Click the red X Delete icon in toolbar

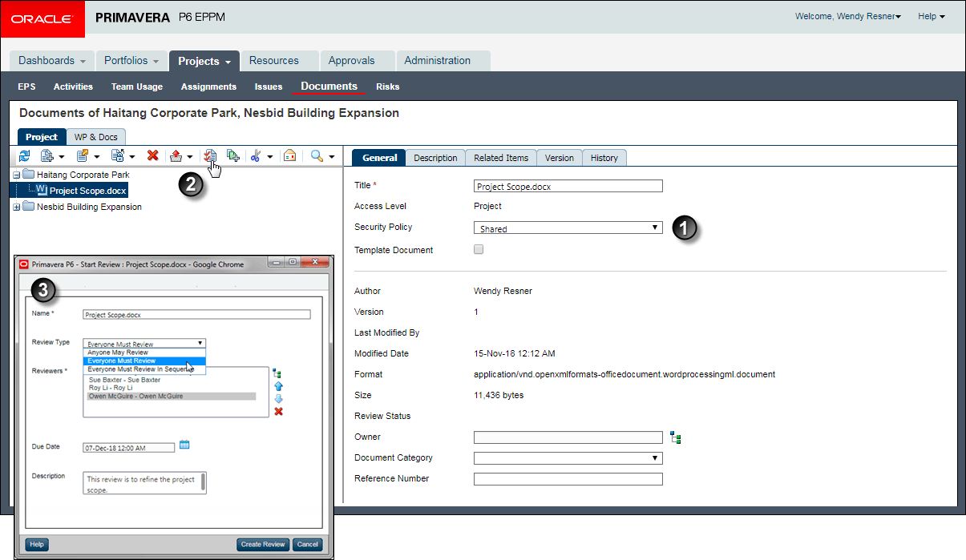[x=152, y=156]
